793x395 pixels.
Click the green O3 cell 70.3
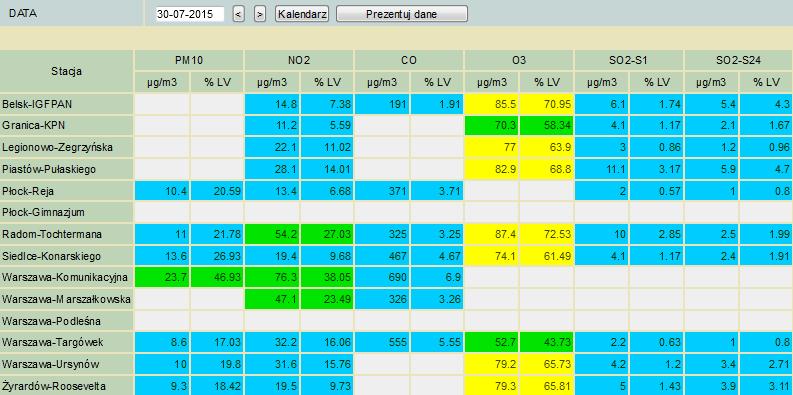[492, 126]
